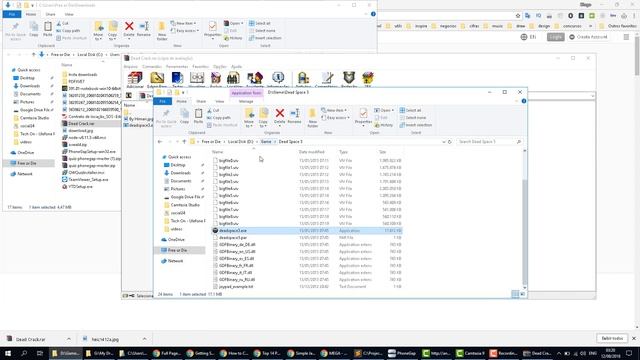
Task: Click the WinRAR SFX toolbar icon
Action: click(367, 79)
